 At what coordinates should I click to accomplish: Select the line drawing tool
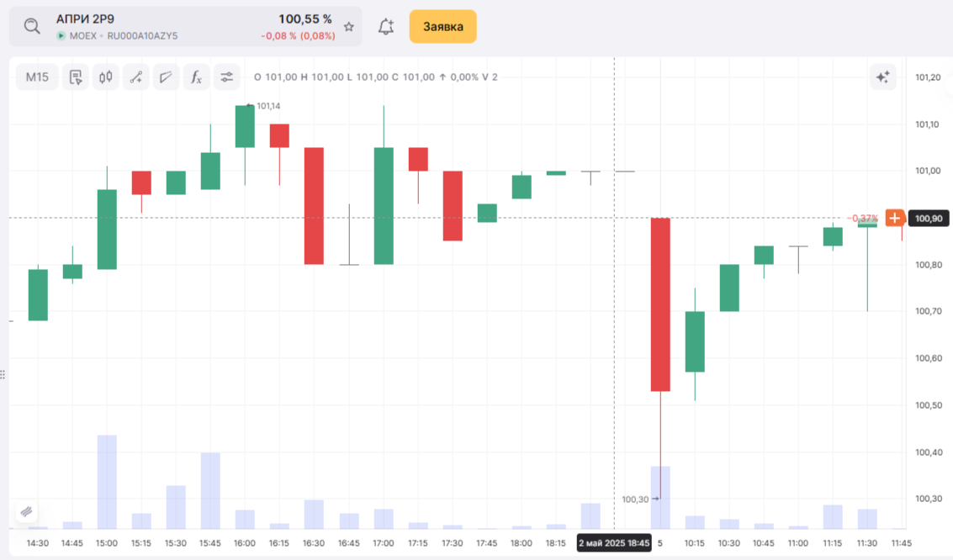(x=136, y=77)
